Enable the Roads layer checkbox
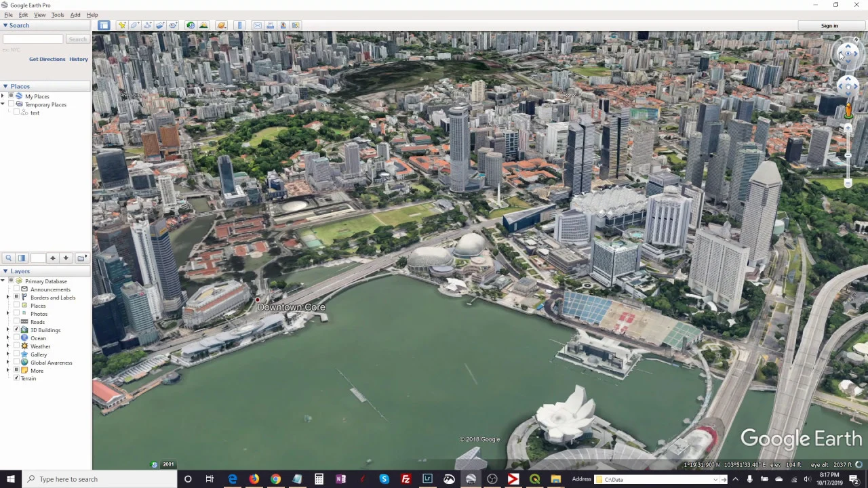The width and height of the screenshot is (868, 488). (x=16, y=322)
